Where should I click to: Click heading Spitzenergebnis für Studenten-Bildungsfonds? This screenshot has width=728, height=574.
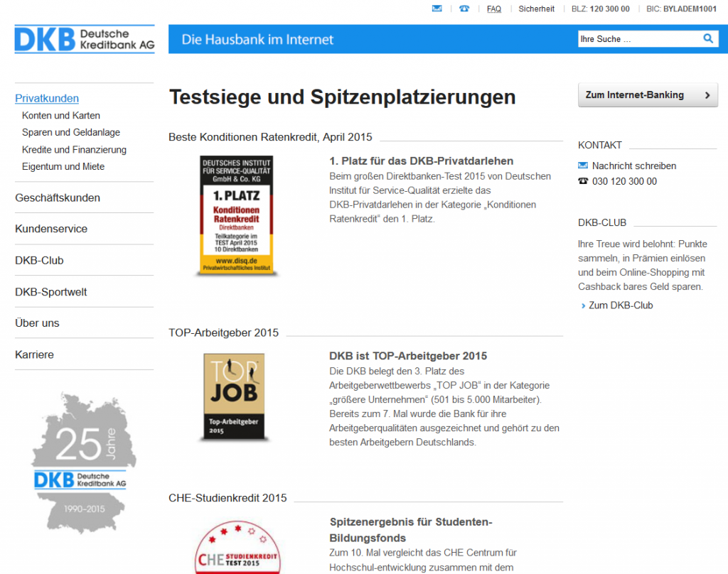coord(411,530)
